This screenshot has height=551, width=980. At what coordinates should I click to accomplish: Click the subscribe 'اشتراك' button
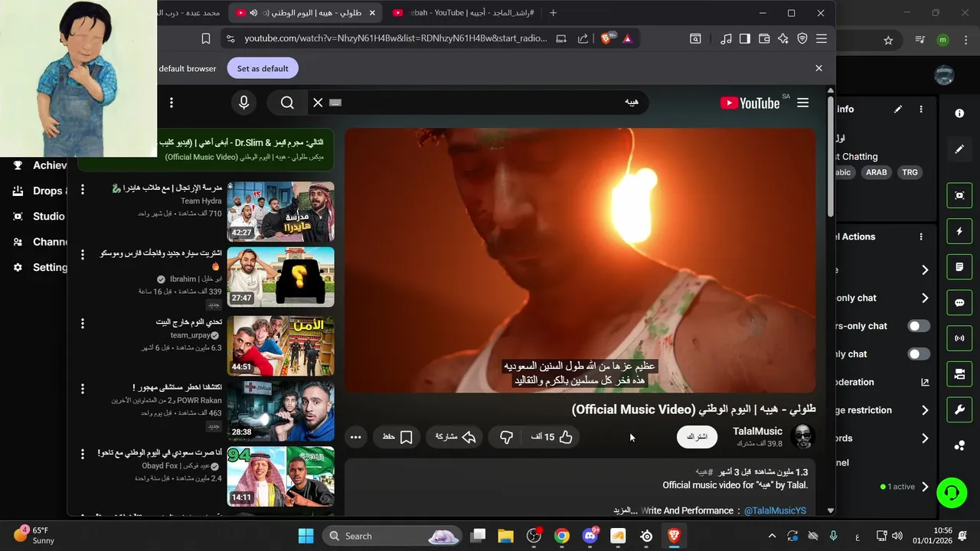[697, 437]
